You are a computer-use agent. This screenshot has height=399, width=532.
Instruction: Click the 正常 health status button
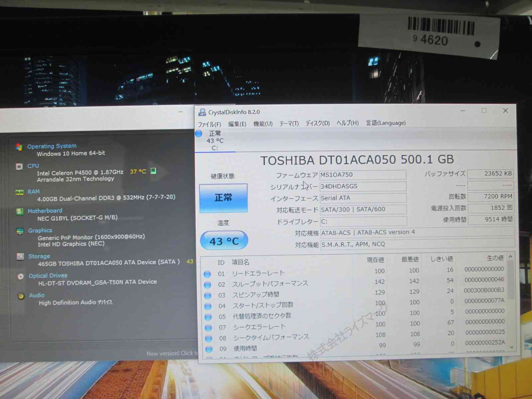tap(223, 198)
